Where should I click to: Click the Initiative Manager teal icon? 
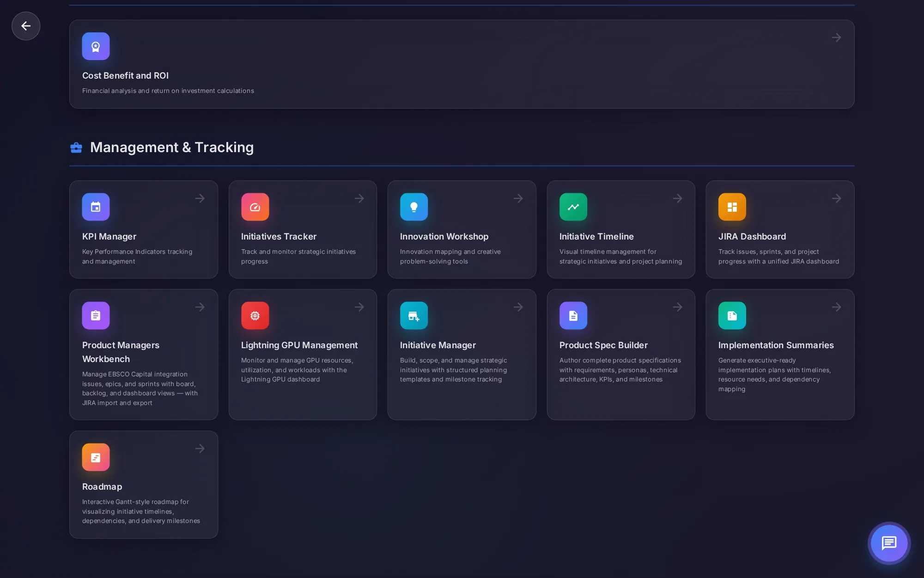coord(414,315)
